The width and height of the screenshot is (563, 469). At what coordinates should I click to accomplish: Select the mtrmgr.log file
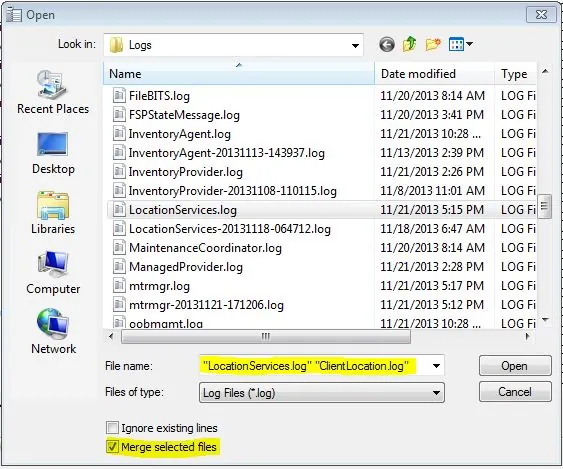[x=159, y=286]
